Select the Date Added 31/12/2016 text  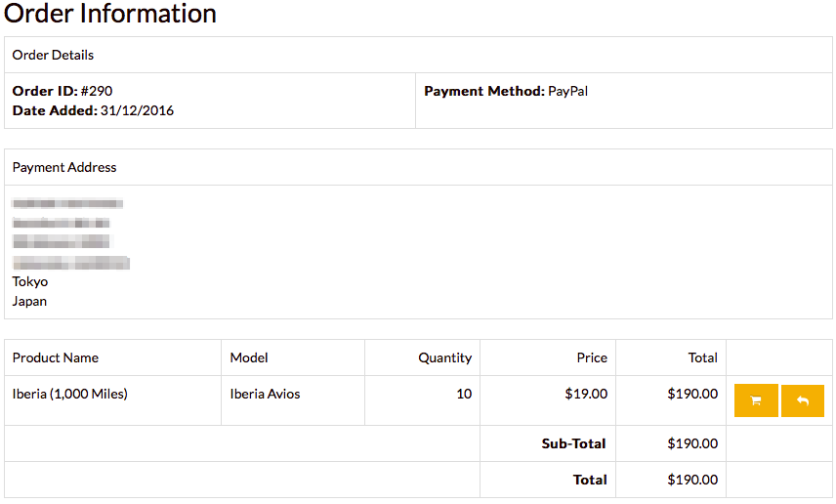click(x=93, y=110)
